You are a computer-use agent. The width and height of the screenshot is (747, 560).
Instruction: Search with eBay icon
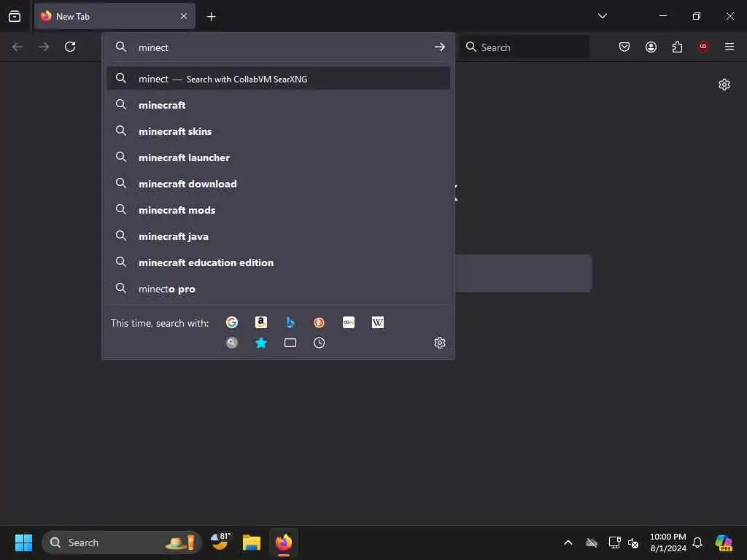[x=349, y=322]
